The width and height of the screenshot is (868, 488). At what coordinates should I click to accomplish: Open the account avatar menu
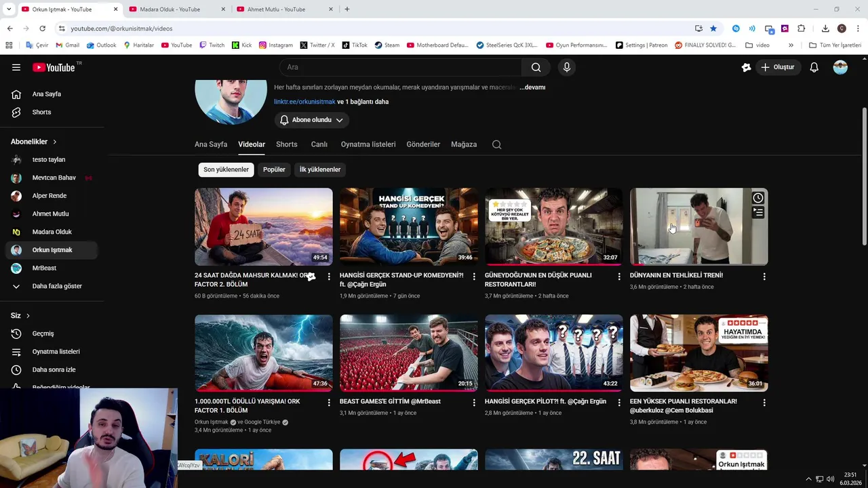coord(840,67)
